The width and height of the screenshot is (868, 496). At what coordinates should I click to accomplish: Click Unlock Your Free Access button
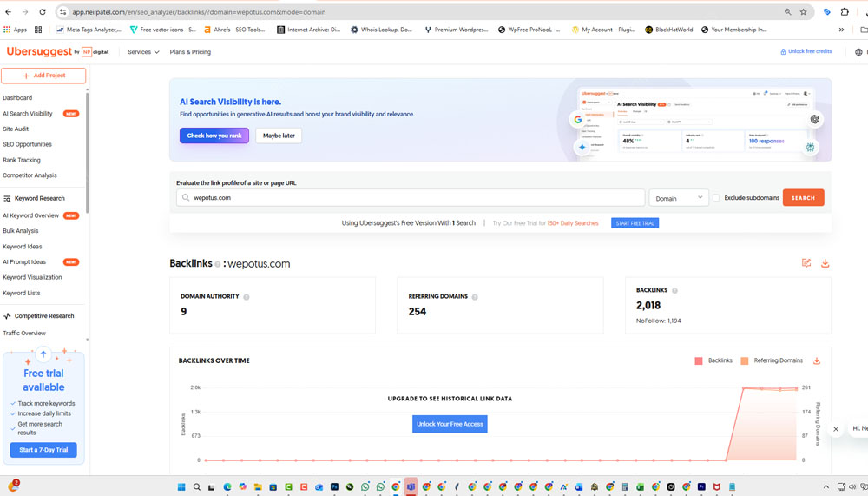pos(450,424)
